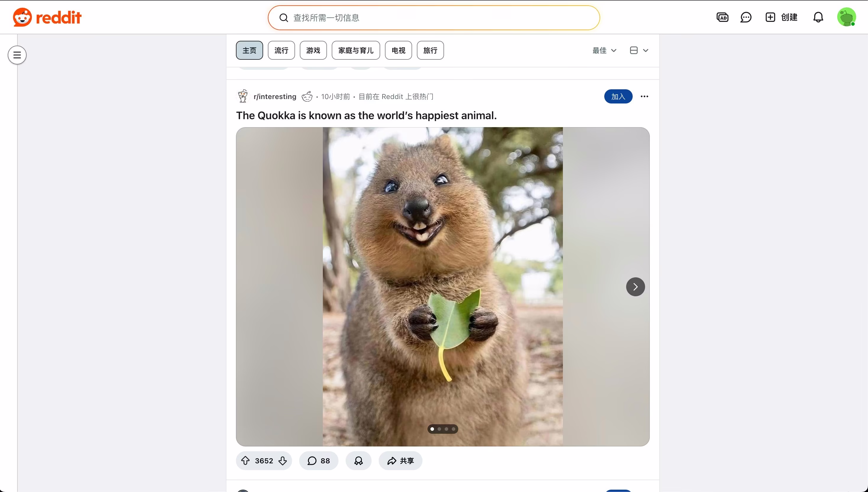Downvote the Quokka post

point(283,461)
